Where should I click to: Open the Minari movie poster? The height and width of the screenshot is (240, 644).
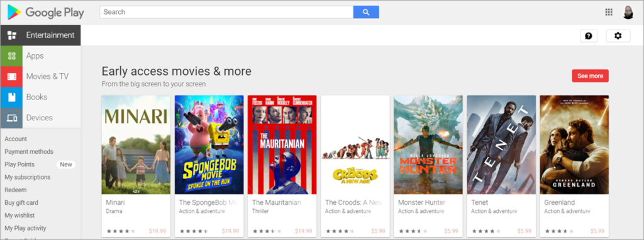[136, 145]
